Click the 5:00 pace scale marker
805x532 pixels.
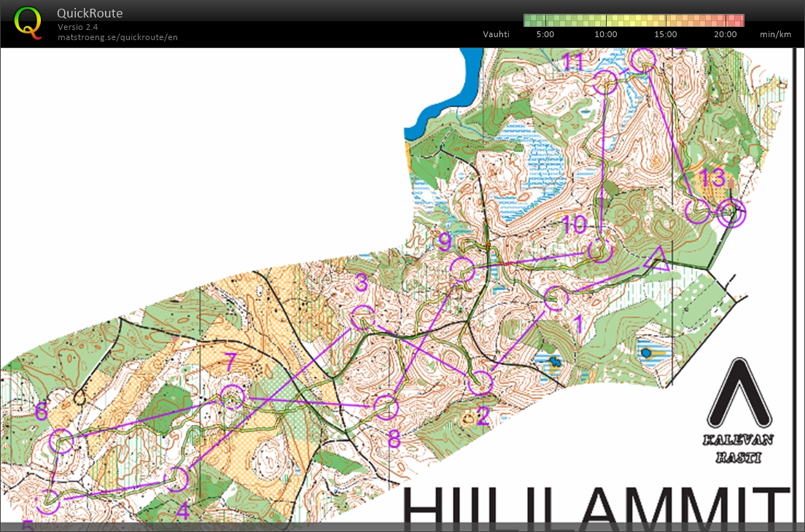[544, 34]
